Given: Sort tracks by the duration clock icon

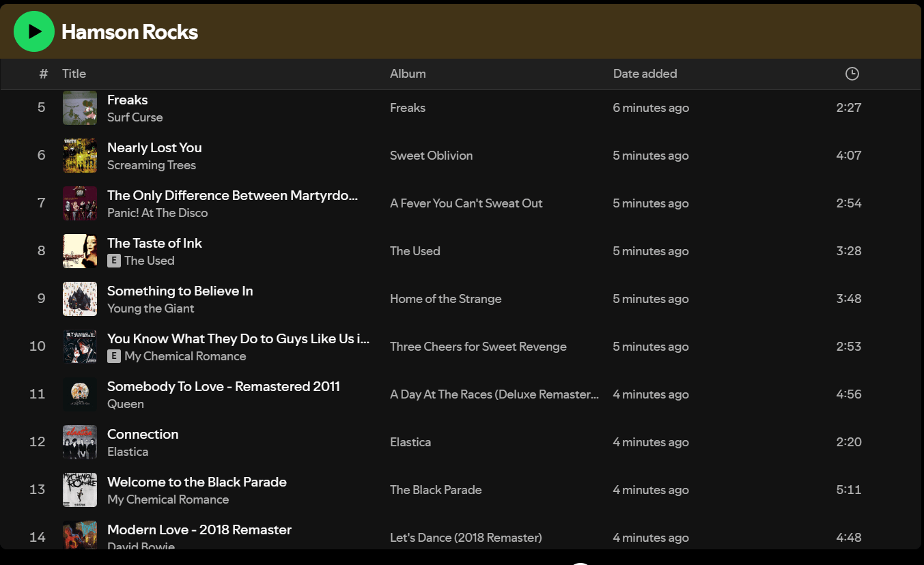Looking at the screenshot, I should pyautogui.click(x=852, y=74).
